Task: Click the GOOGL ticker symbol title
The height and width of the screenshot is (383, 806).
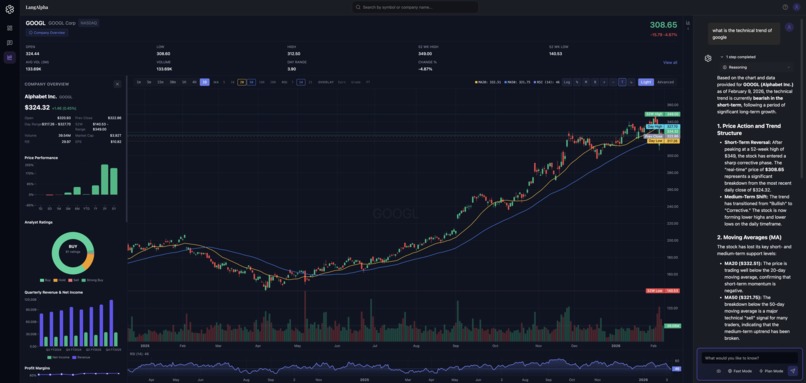Action: pos(35,23)
